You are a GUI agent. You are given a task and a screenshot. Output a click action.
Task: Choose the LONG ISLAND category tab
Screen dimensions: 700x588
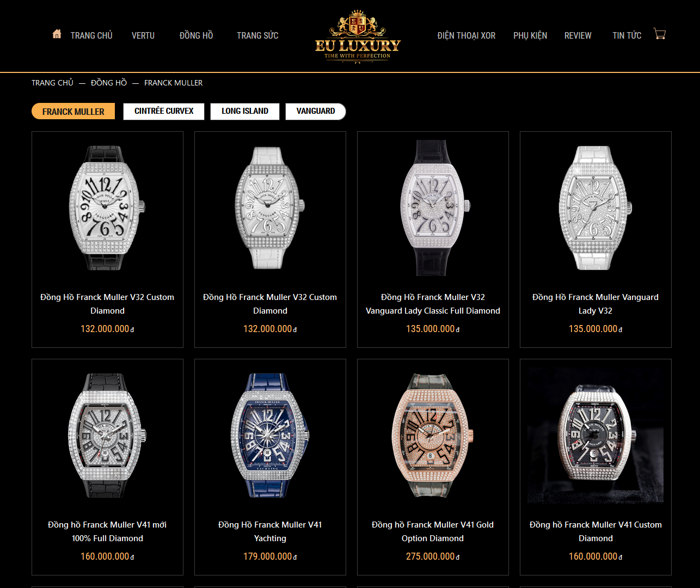(x=245, y=111)
